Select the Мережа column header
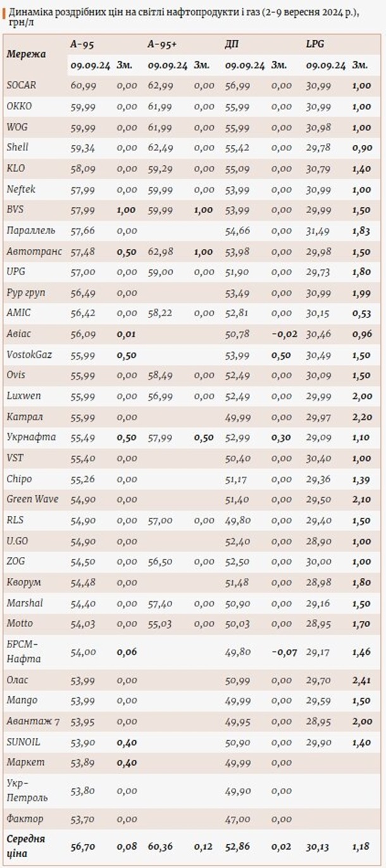Screen dimensions: 386x868 click(27, 54)
